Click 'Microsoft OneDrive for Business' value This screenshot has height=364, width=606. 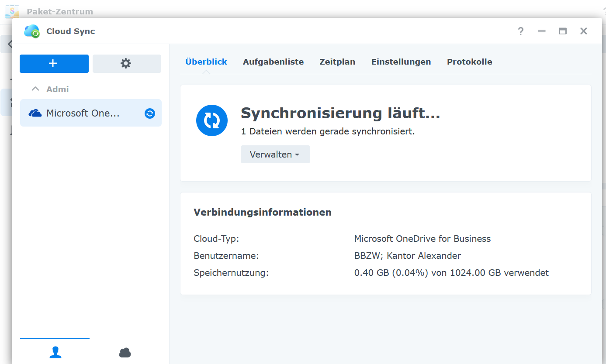point(422,239)
